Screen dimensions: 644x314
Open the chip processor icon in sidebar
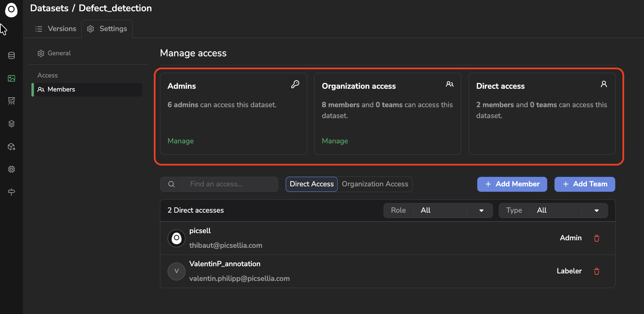[x=11, y=169]
